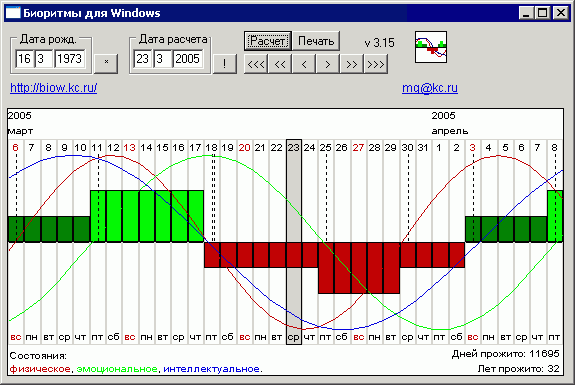The height and width of the screenshot is (385, 575).
Task: Click birth year field showing 1973
Action: tap(70, 59)
